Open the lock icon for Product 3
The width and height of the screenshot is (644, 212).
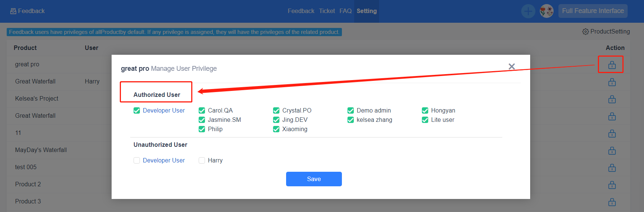[612, 202]
